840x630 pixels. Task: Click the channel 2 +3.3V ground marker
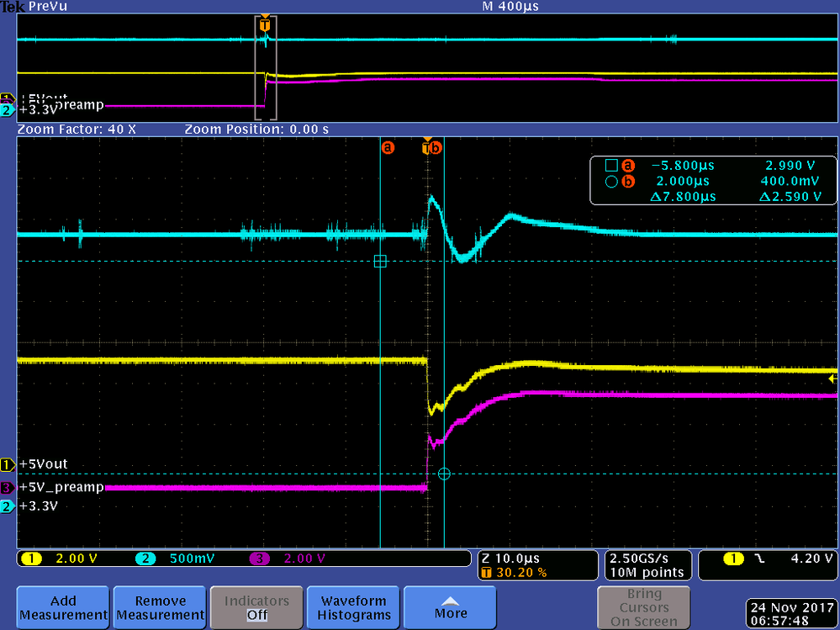pos(8,506)
